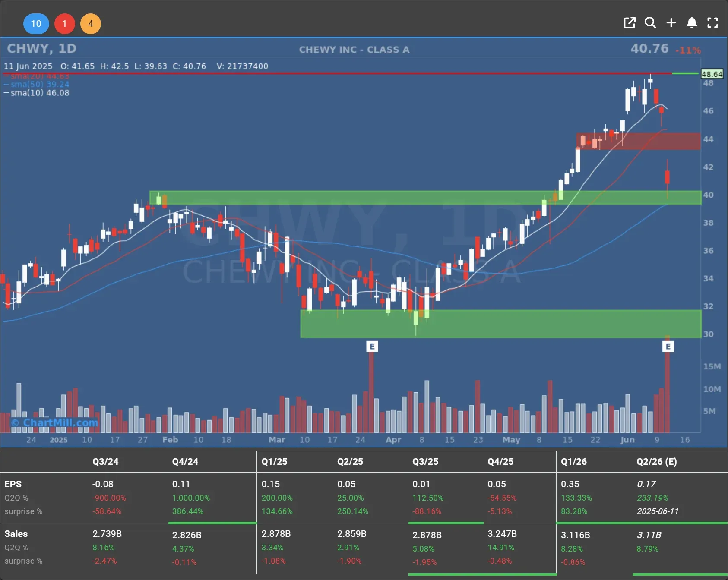
Task: Click Sales value 2.826B
Action: (187, 535)
